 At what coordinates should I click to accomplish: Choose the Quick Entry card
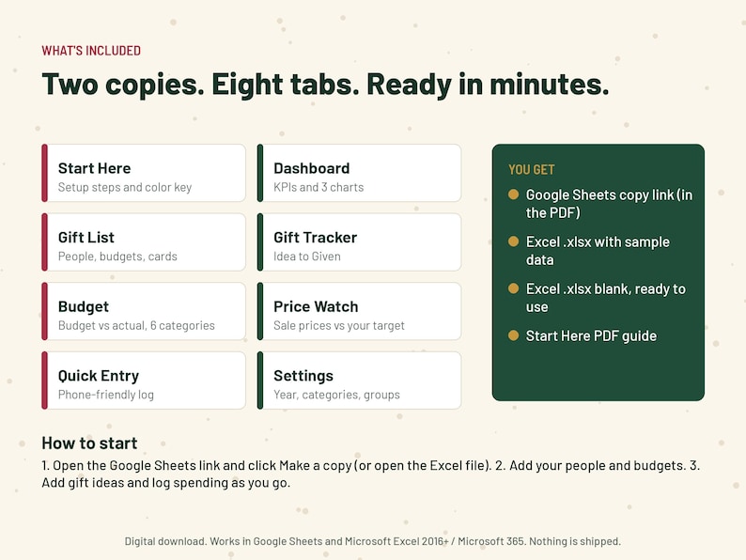[144, 381]
